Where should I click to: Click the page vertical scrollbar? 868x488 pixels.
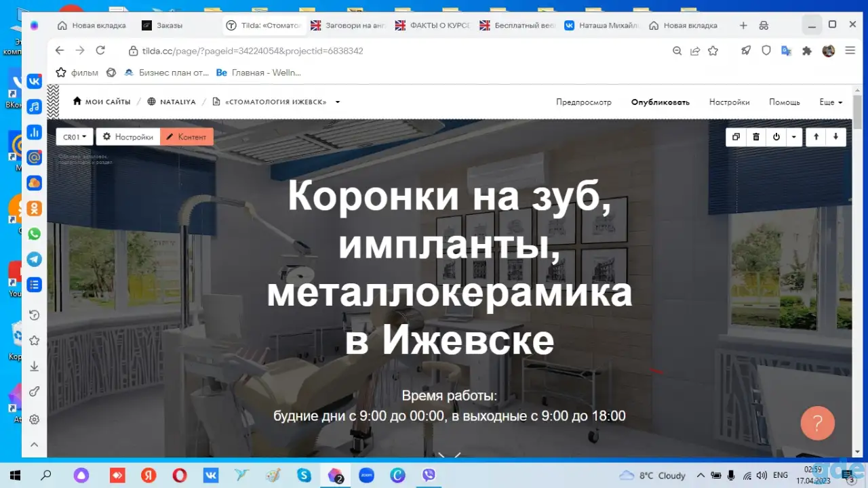[x=858, y=111]
